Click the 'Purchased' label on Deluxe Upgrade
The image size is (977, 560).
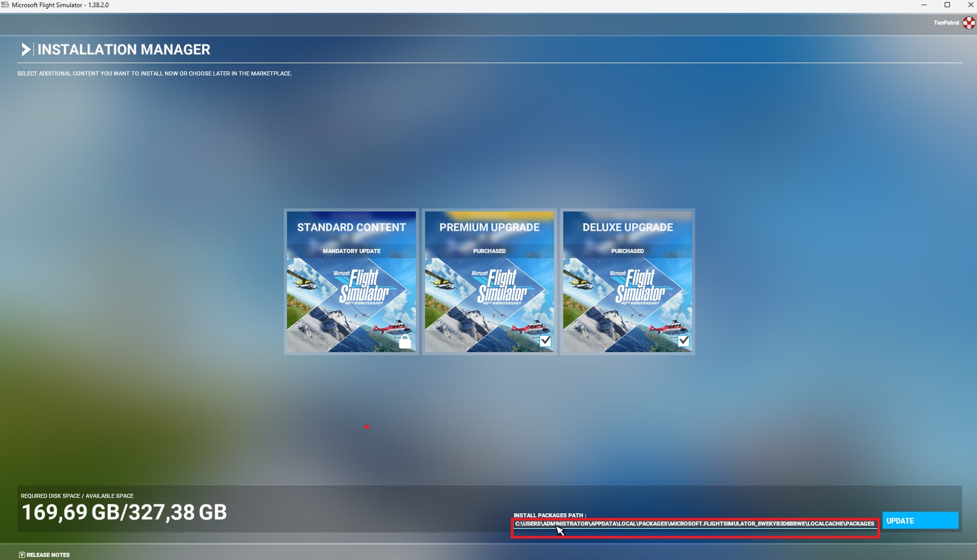pos(627,251)
